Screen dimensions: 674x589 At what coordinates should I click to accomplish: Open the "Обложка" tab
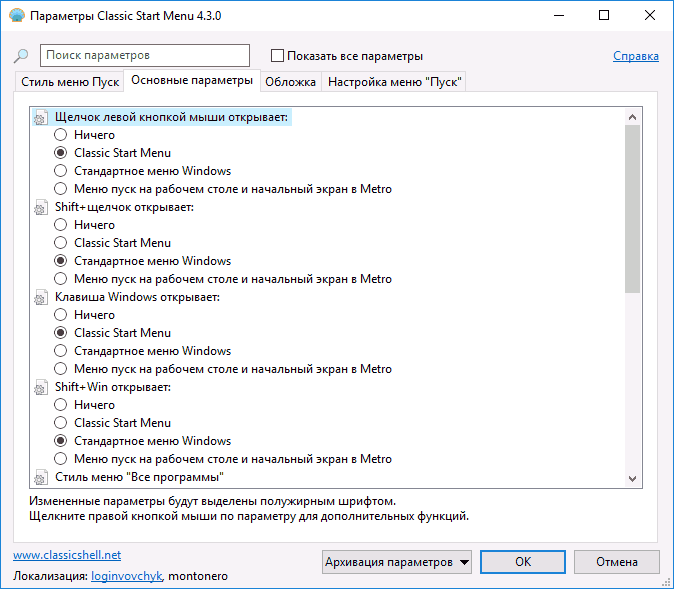tap(291, 82)
